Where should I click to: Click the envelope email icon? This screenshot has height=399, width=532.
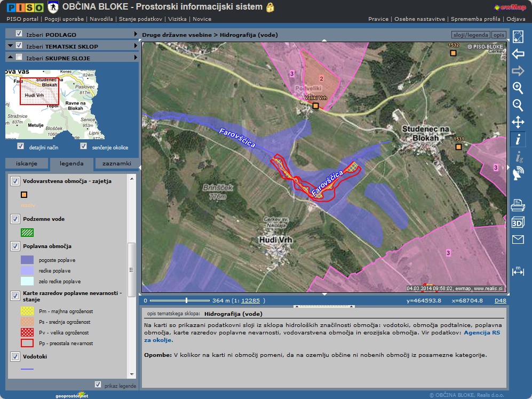pyautogui.click(x=518, y=240)
